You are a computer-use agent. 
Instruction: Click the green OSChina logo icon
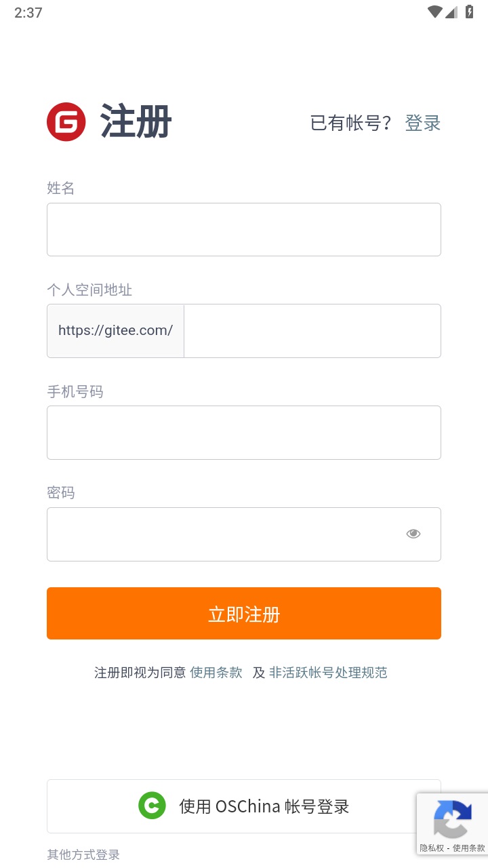tap(152, 806)
